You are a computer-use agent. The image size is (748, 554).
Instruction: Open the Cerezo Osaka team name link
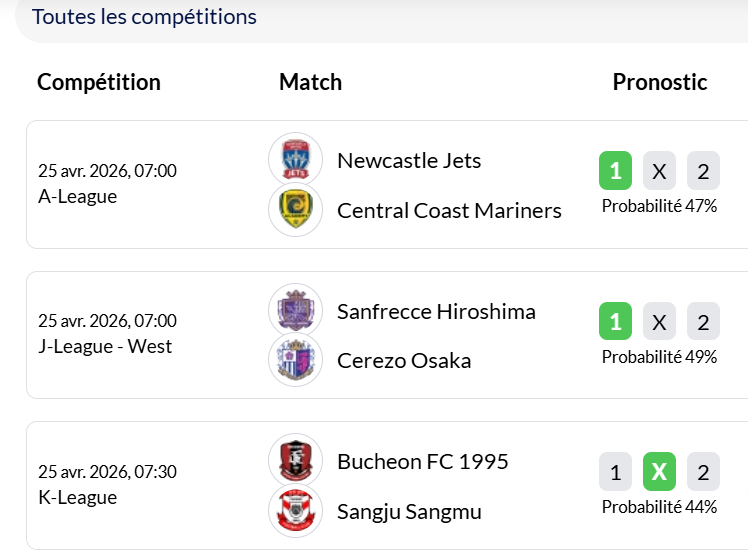click(x=404, y=360)
